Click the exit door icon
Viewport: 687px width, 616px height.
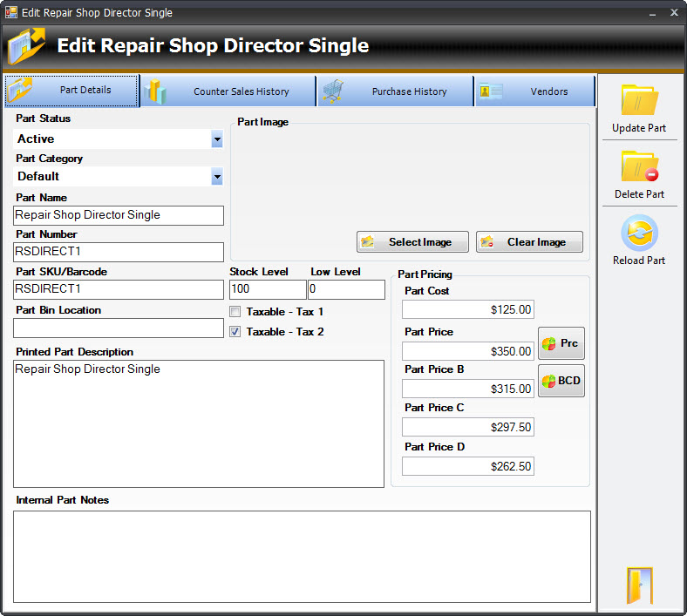639,585
